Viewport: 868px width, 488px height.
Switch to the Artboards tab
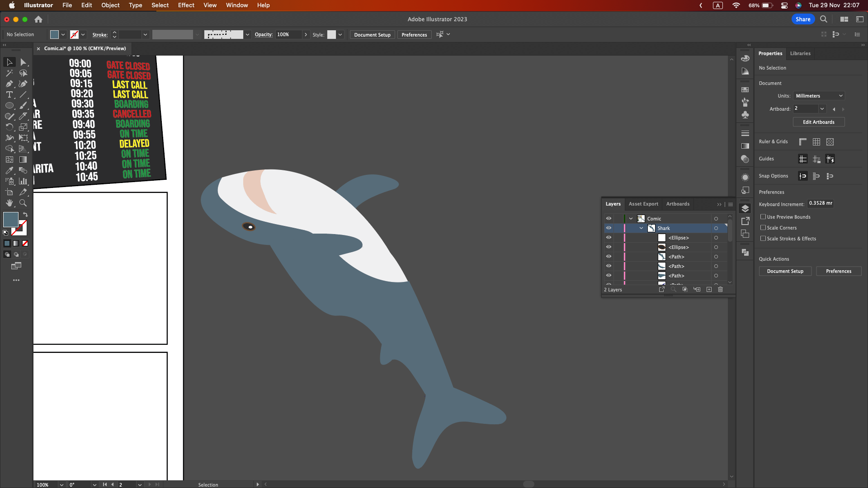(678, 204)
